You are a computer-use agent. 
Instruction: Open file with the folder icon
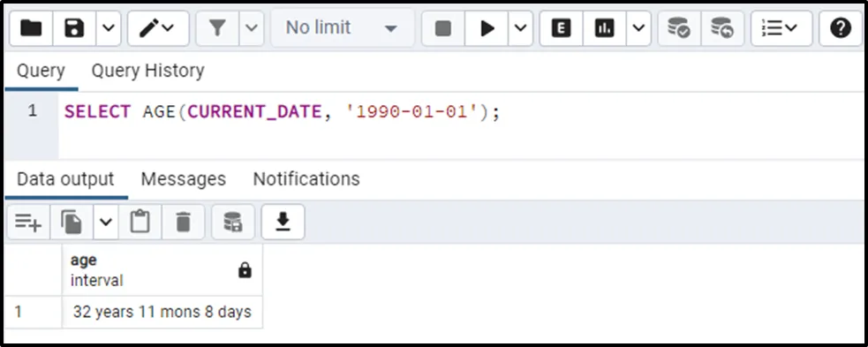click(x=31, y=27)
